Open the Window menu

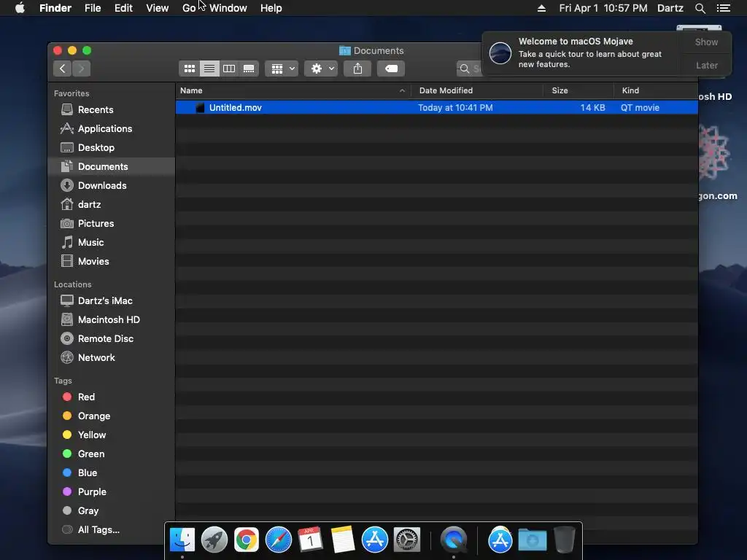(x=228, y=8)
